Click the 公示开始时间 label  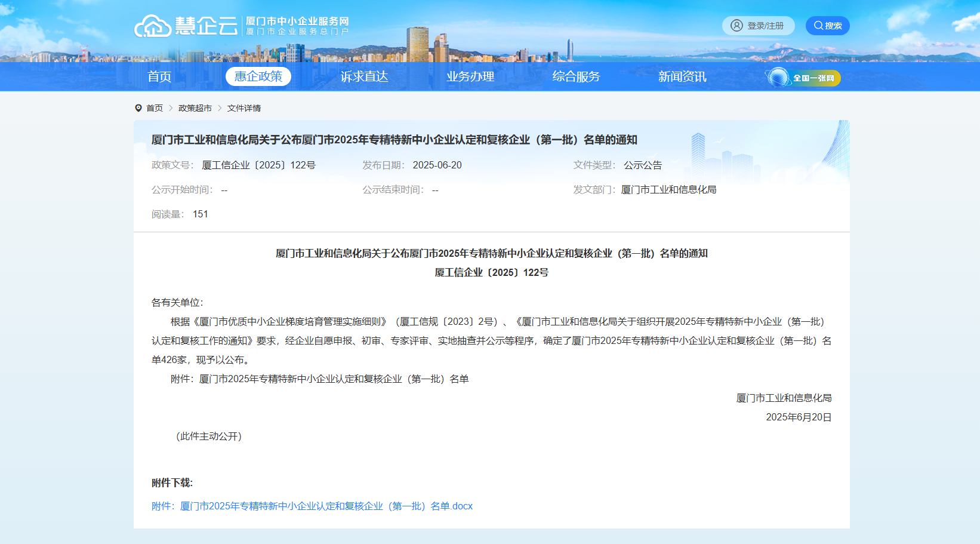coord(182,189)
